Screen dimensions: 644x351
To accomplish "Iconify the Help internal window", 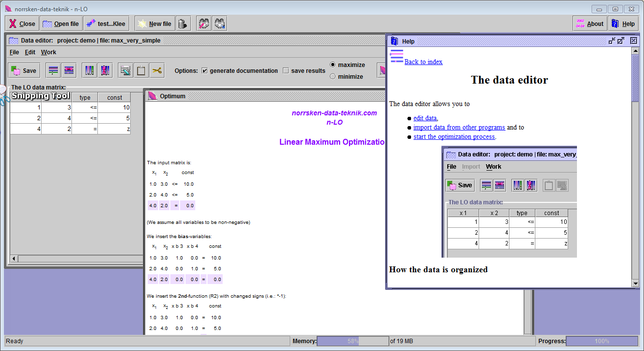I will pyautogui.click(x=612, y=41).
